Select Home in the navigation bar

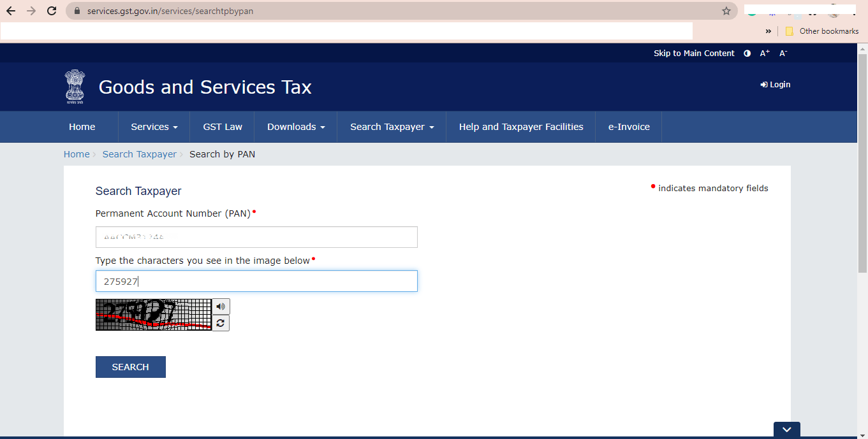pyautogui.click(x=82, y=126)
